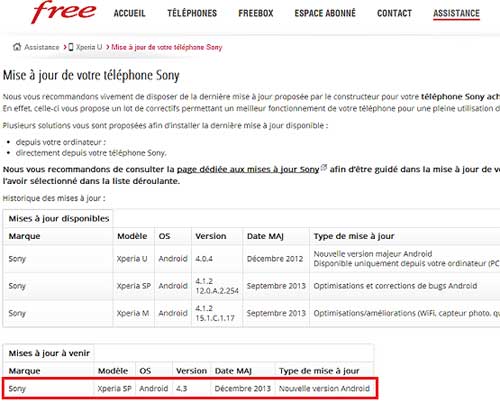
Task: Click the Mises à jour disponibles table header
Action: click(59, 219)
